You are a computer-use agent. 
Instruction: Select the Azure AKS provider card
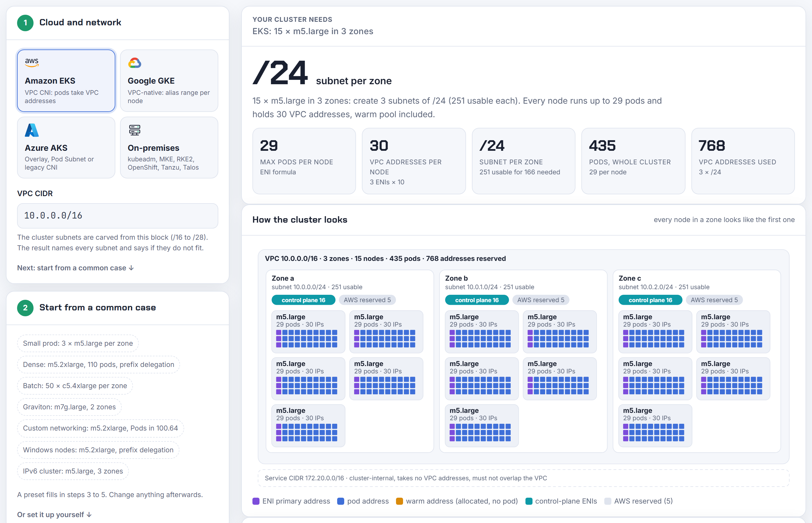pyautogui.click(x=66, y=148)
